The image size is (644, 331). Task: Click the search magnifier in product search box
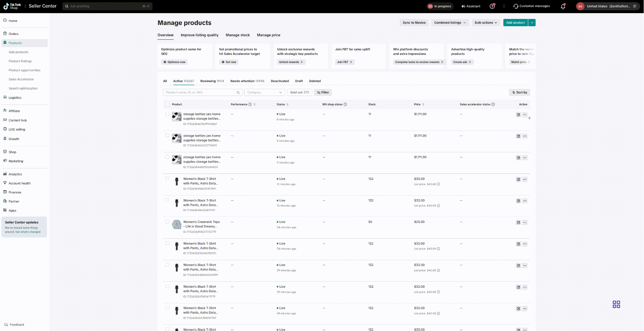pos(238,92)
